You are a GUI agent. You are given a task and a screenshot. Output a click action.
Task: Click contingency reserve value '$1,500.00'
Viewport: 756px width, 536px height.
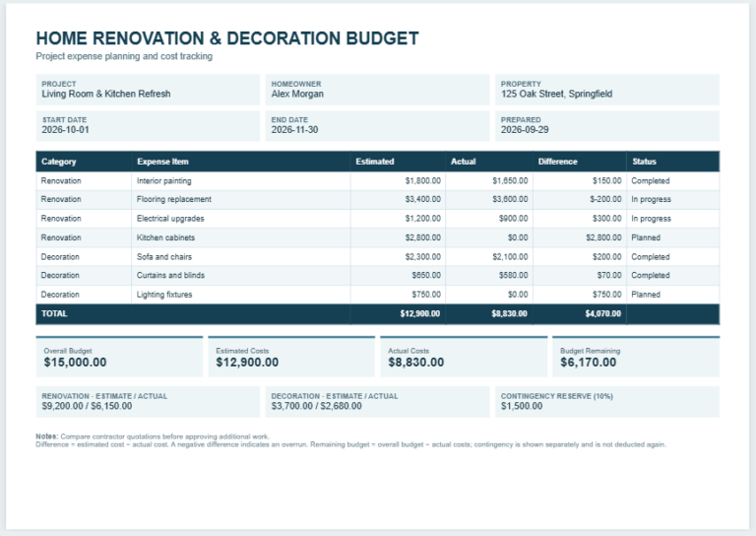(x=522, y=406)
